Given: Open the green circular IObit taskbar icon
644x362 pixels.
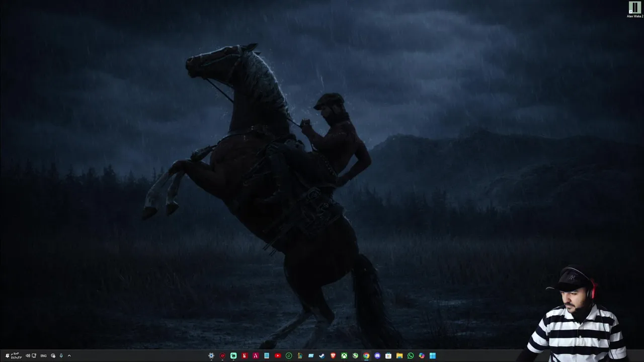Looking at the screenshot, I should [289, 355].
